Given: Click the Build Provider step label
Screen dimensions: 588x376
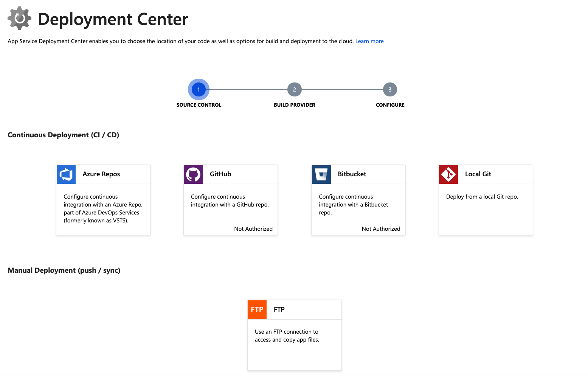Looking at the screenshot, I should tap(294, 105).
